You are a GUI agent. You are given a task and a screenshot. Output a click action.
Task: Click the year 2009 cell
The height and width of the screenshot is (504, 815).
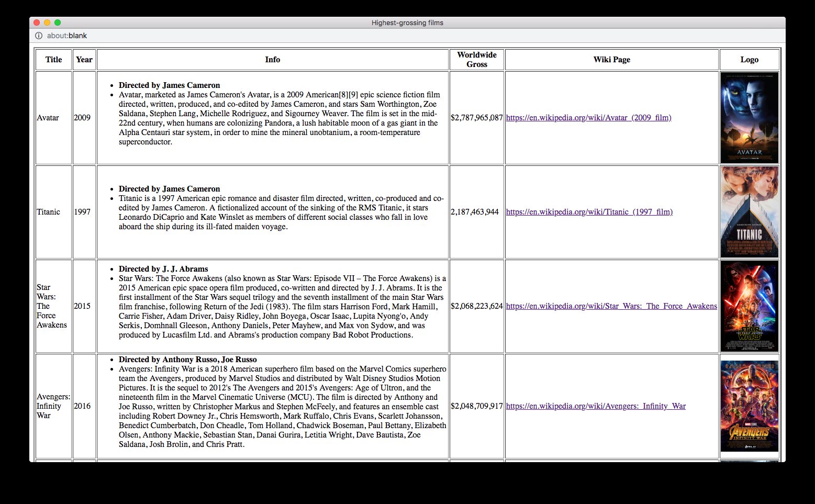84,118
